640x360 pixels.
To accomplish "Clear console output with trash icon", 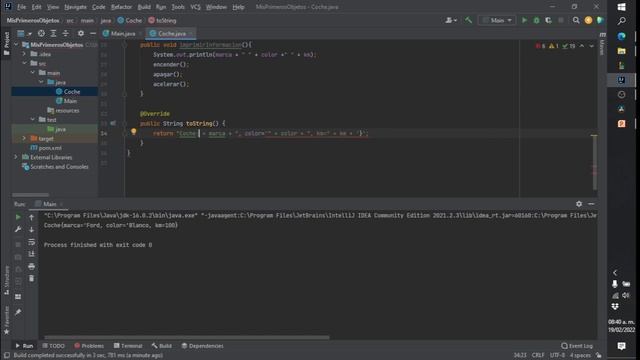I will pos(31,278).
